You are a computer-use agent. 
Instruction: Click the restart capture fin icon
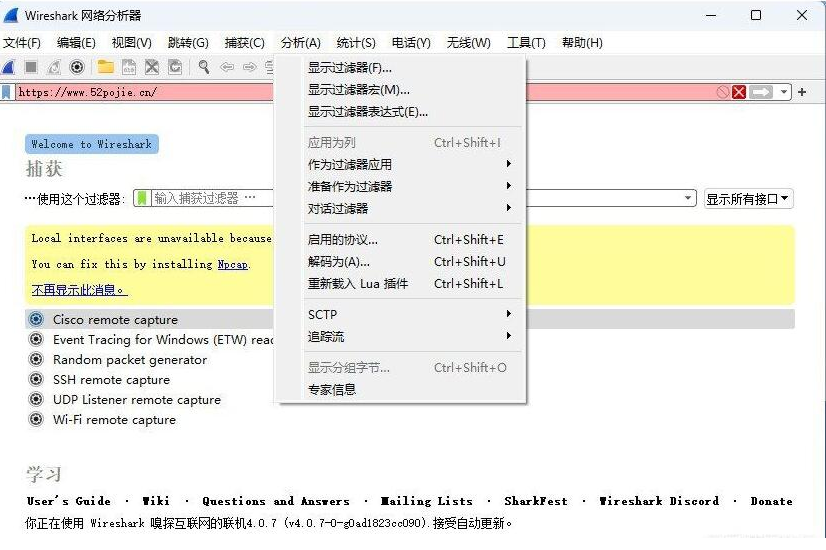point(54,67)
